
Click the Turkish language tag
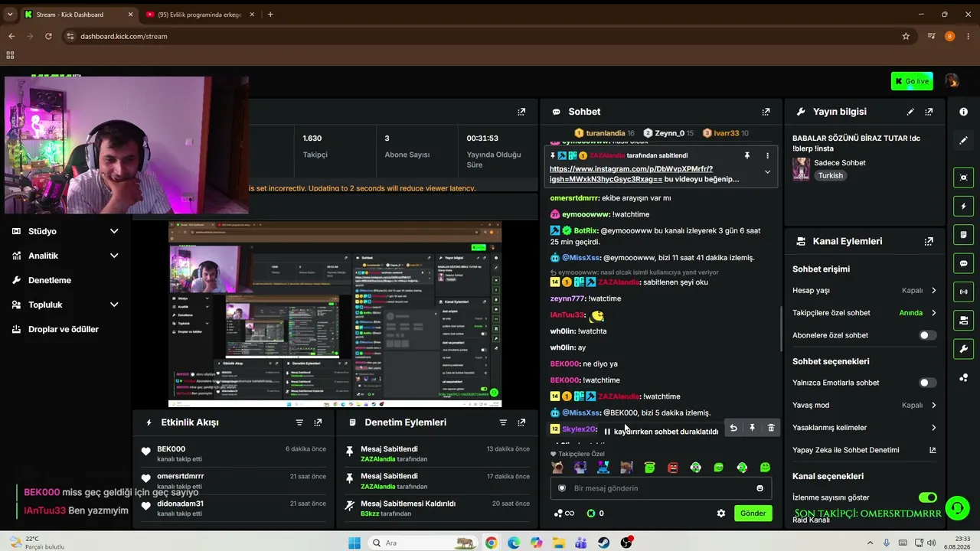point(830,175)
